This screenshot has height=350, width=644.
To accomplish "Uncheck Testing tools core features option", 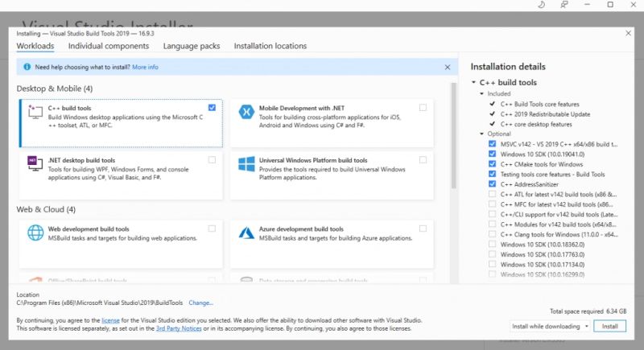I will [492, 174].
